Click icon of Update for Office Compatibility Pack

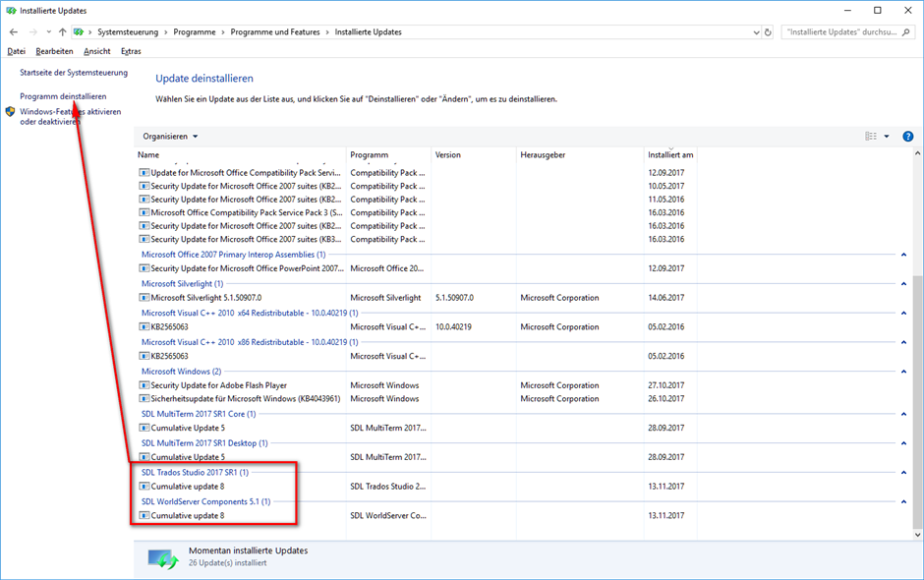pos(144,173)
